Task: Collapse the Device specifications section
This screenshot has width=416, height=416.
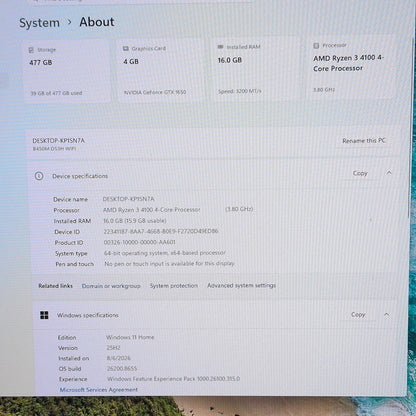Action: (x=389, y=173)
